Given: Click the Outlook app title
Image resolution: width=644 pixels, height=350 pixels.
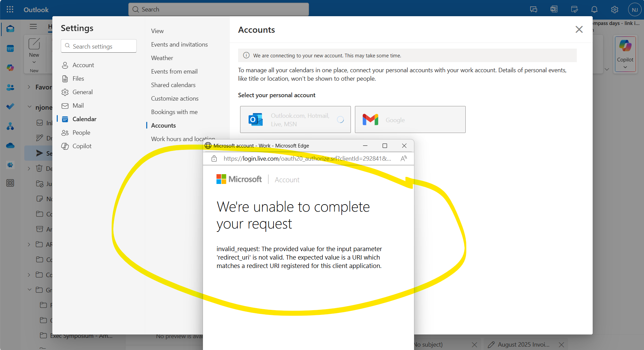Looking at the screenshot, I should 36,10.
